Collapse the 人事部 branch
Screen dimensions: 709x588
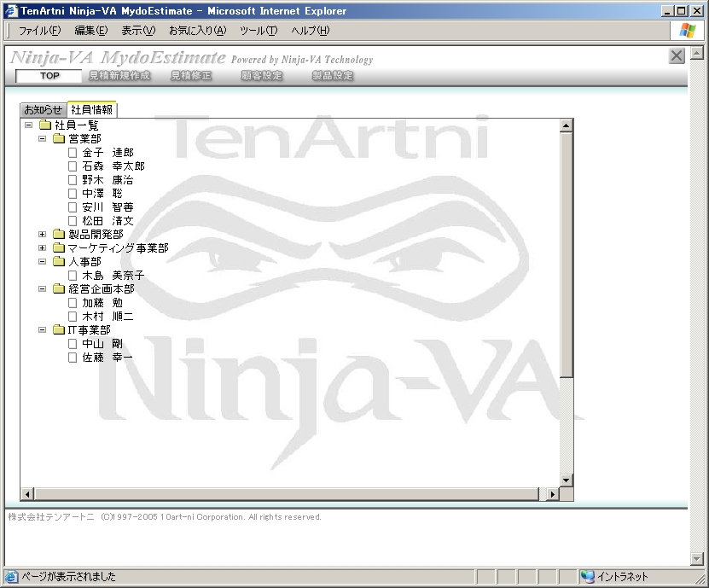click(x=42, y=261)
